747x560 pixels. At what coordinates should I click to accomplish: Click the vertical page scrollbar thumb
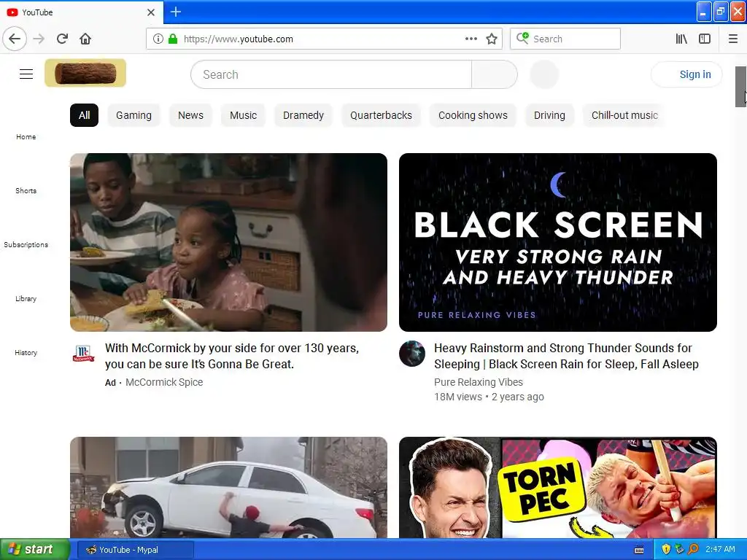[x=741, y=87]
